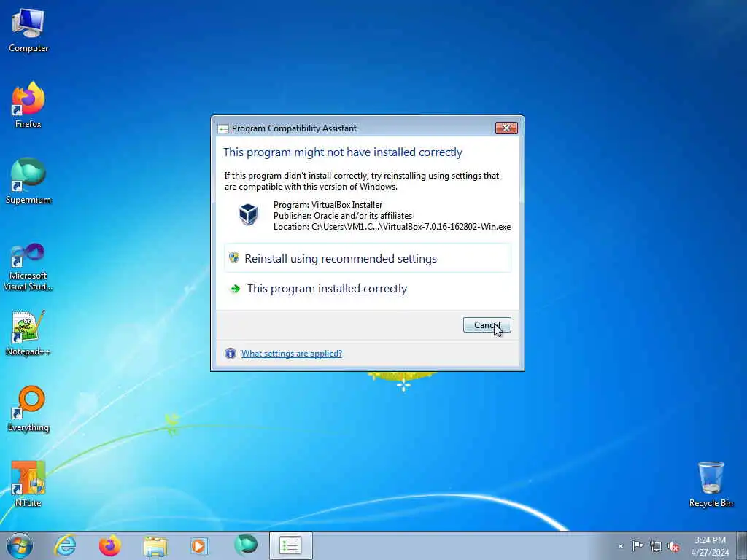
Task: Click the VirtualBox cube program icon
Action: click(248, 214)
